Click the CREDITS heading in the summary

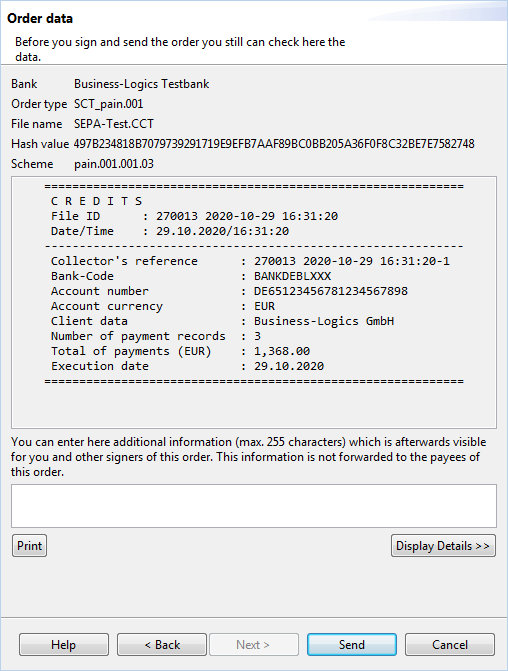pyautogui.click(x=96, y=201)
